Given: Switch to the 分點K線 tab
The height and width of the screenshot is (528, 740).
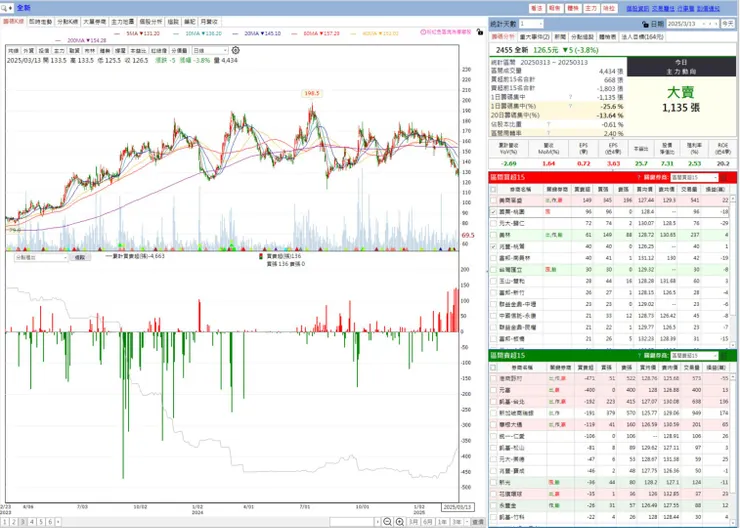Looking at the screenshot, I should (x=67, y=22).
